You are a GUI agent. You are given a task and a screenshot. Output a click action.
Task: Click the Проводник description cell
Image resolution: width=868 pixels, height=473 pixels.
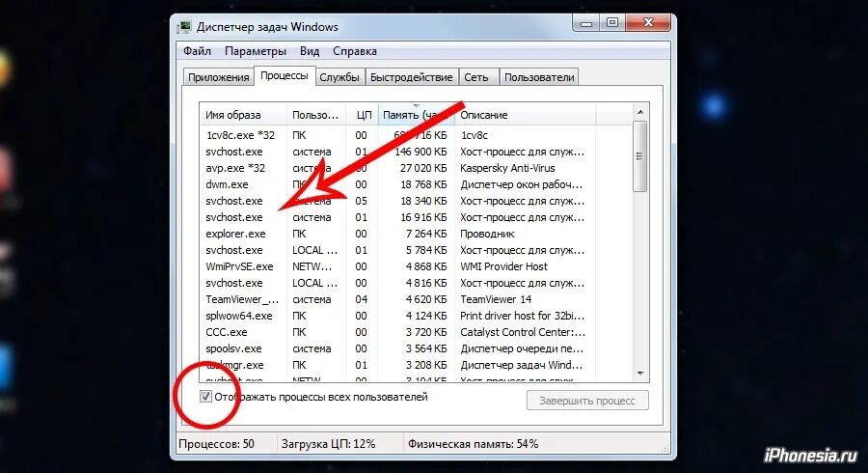(x=487, y=234)
